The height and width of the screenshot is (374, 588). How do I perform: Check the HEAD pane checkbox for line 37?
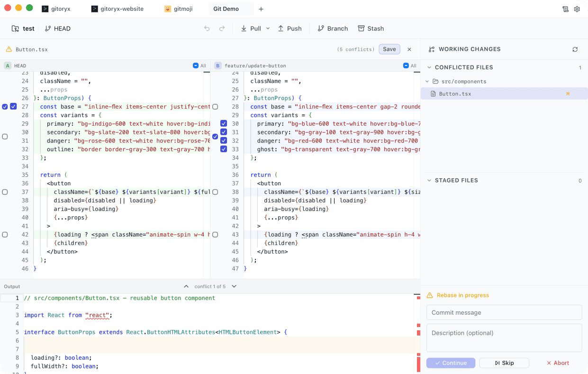click(5, 192)
